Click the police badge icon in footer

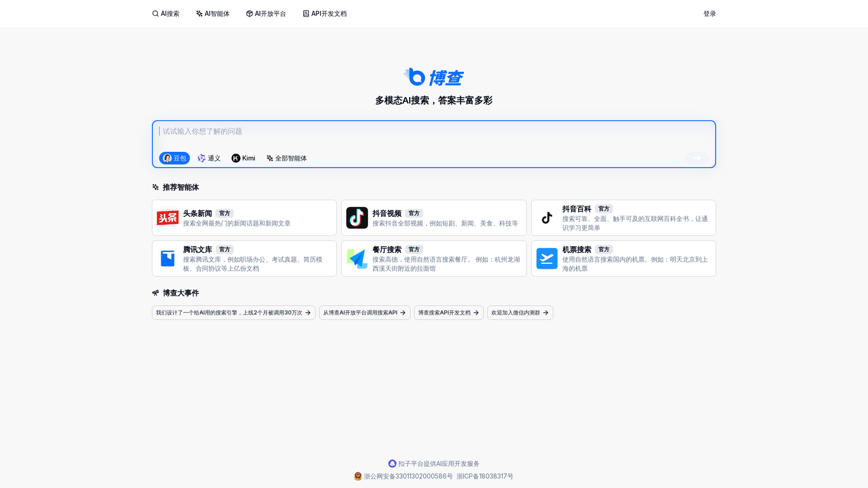click(358, 476)
